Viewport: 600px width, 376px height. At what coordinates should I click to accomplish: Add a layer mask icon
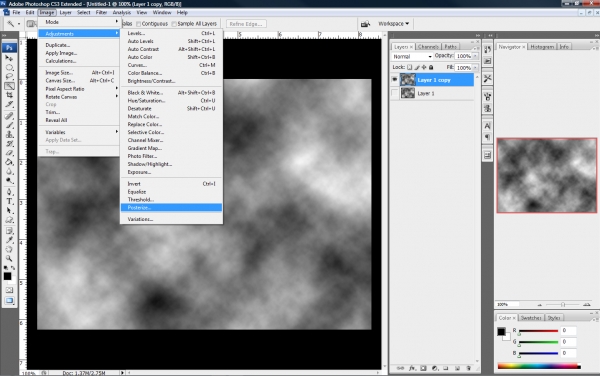(x=423, y=368)
